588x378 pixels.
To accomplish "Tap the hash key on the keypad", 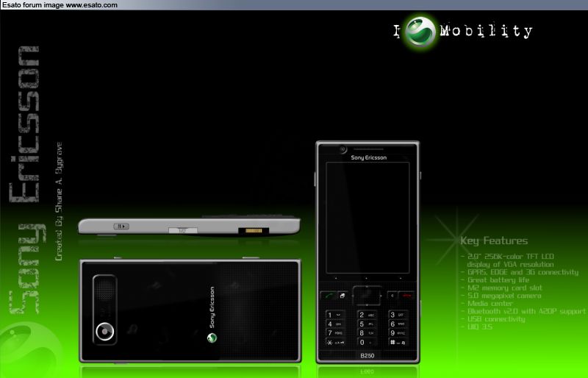I will pyautogui.click(x=398, y=343).
